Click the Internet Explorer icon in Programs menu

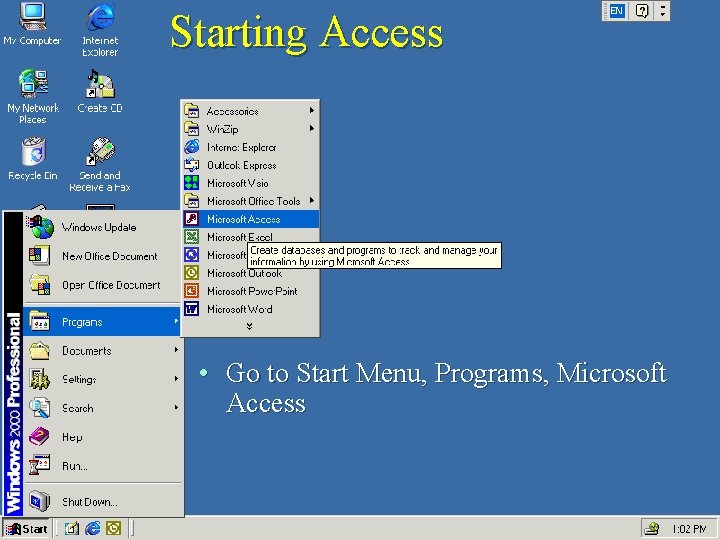(x=191, y=147)
